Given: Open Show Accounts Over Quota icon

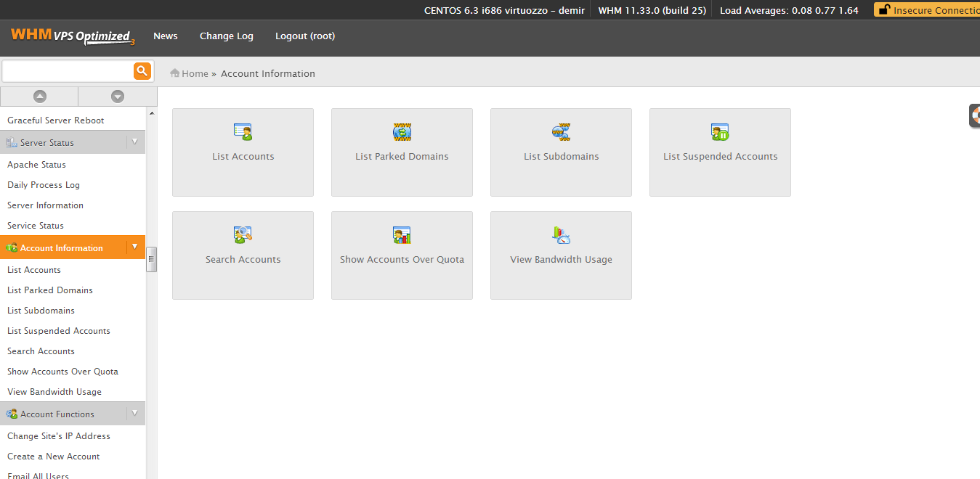Looking at the screenshot, I should [402, 235].
